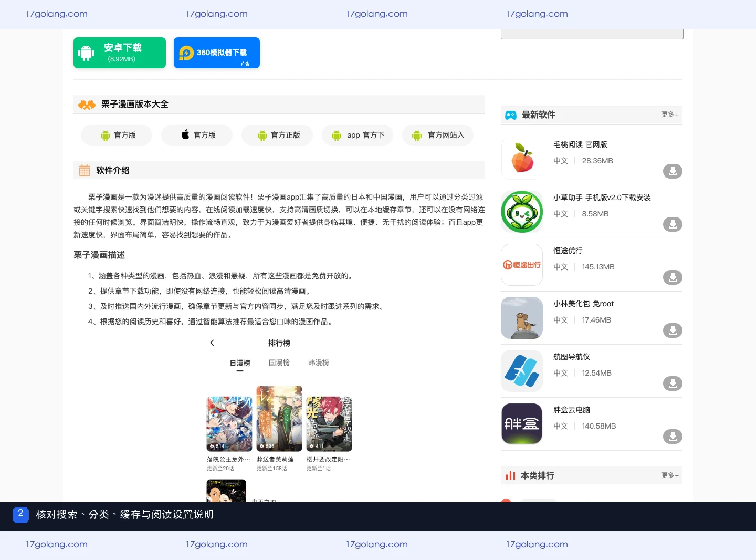Select the first 官方版 Android version pill
This screenshot has width=756, height=560.
117,135
